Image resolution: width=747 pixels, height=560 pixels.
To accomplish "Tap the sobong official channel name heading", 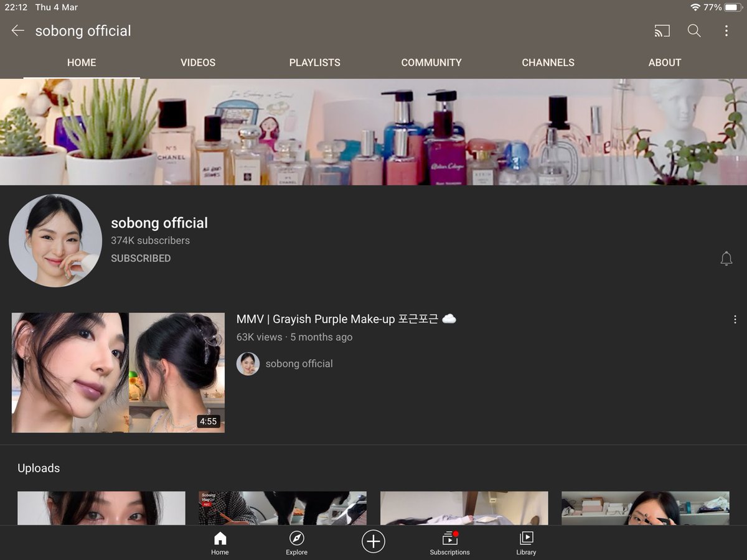I will 159,223.
